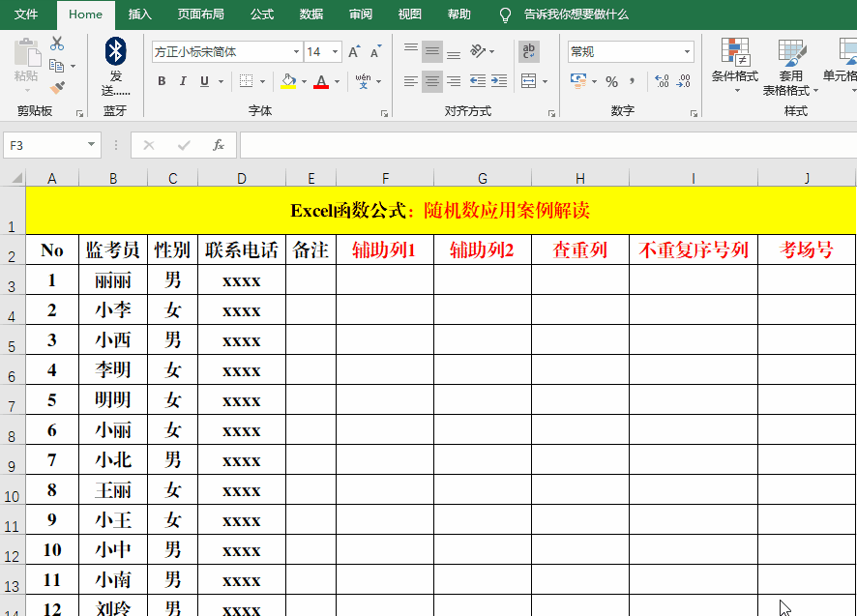Image resolution: width=857 pixels, height=616 pixels.
Task: Open font group dialog launcher
Action: point(384,114)
